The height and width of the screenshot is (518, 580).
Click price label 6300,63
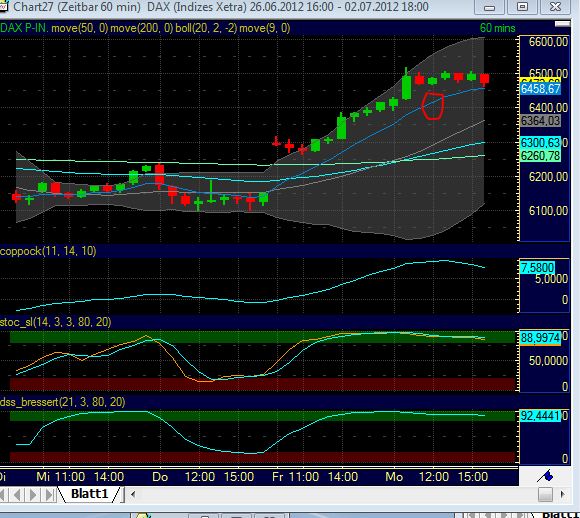tap(540, 143)
